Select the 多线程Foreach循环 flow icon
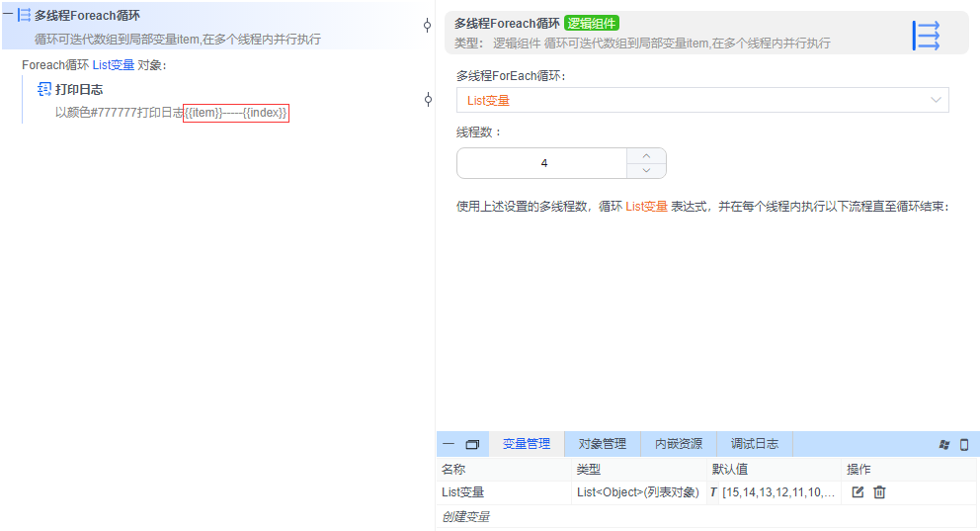This screenshot has height=531, width=980. pyautogui.click(x=25, y=15)
